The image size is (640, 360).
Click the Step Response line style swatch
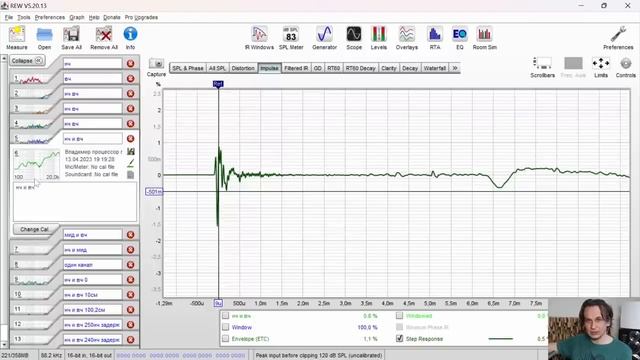click(501, 339)
